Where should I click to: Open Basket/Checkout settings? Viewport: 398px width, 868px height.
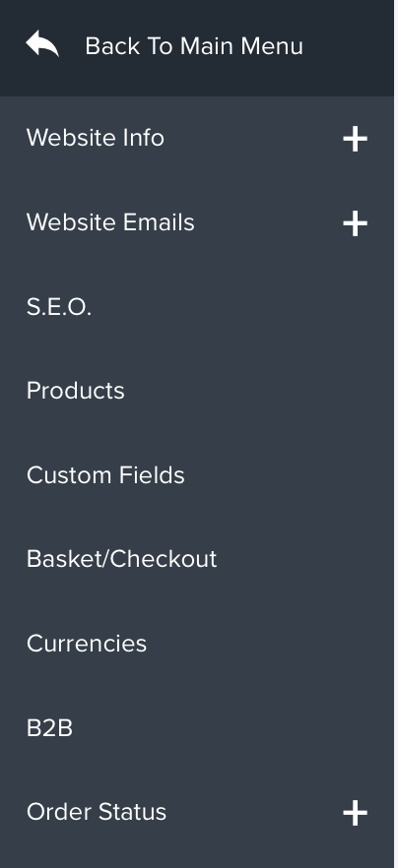[x=121, y=559]
